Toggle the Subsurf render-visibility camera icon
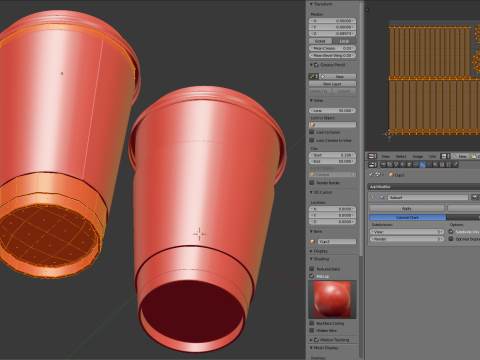 (475, 197)
